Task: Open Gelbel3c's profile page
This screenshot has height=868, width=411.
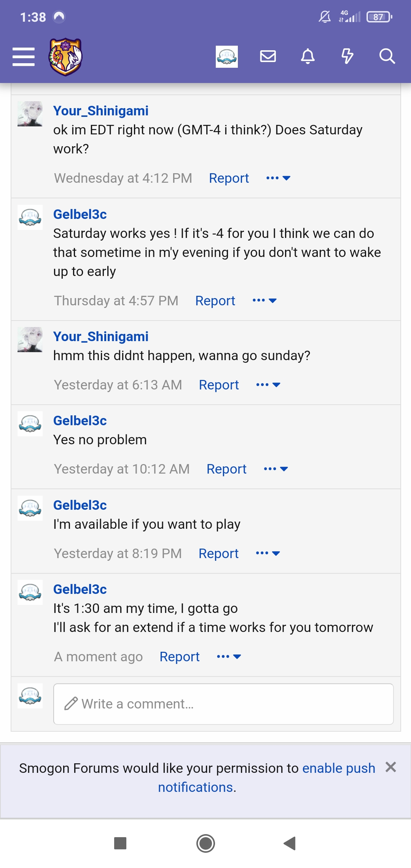Action: coord(80,214)
